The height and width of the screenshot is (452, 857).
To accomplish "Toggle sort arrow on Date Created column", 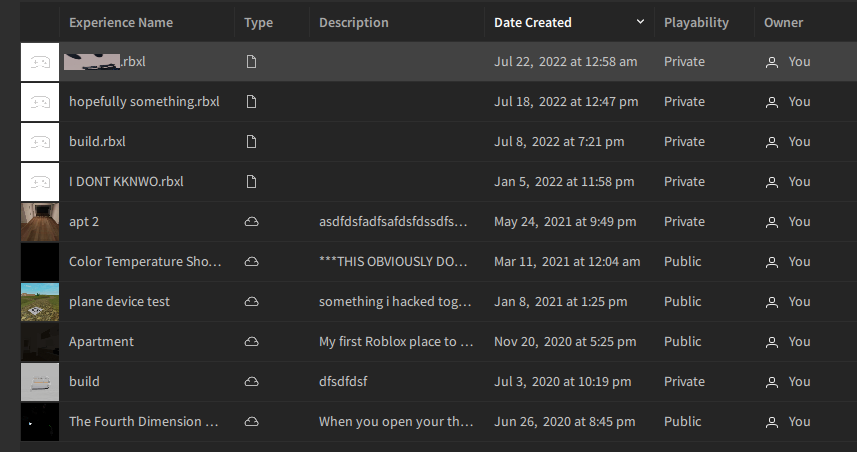I will pos(640,22).
